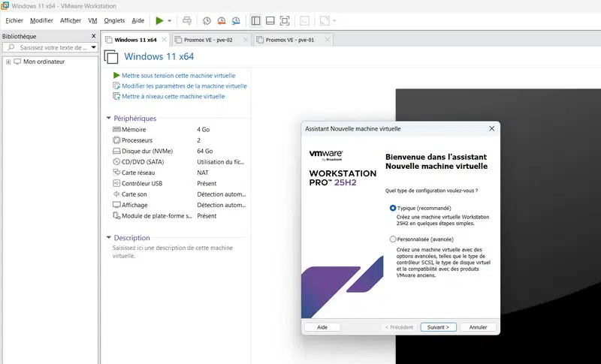Open the power options dropdown arrow beside play

coord(170,21)
